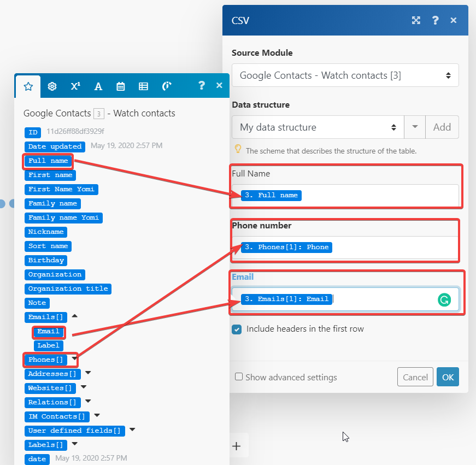Click the Email input field
Viewport: 476px width, 465px height.
pos(345,299)
